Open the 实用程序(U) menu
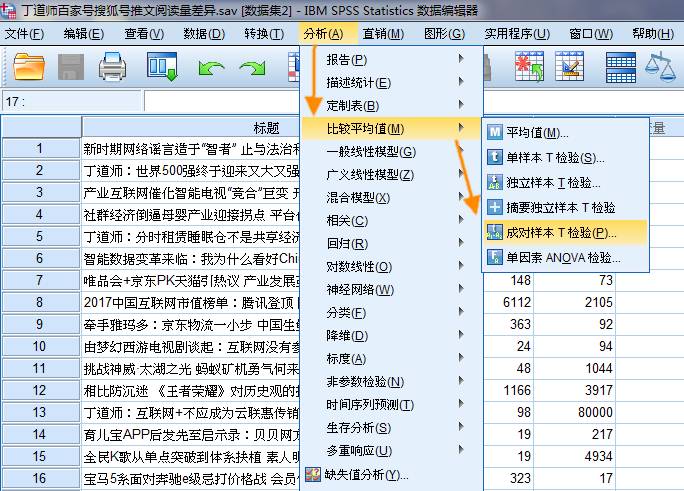684x491 pixels. 517,34
